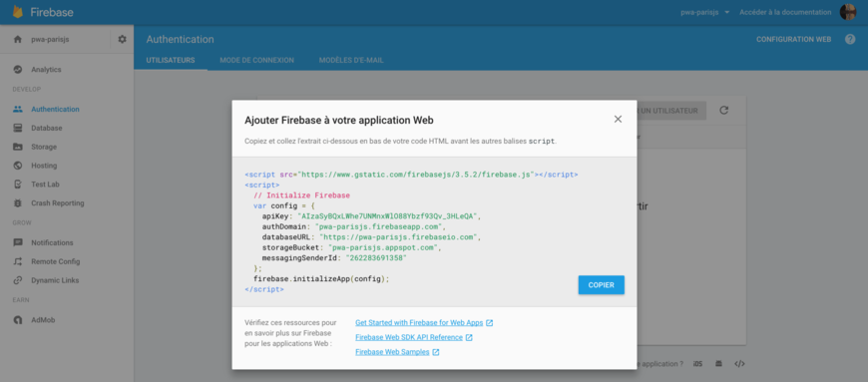This screenshot has height=382, width=868.
Task: Close the Ajouter Firebase dialog
Action: (x=618, y=119)
